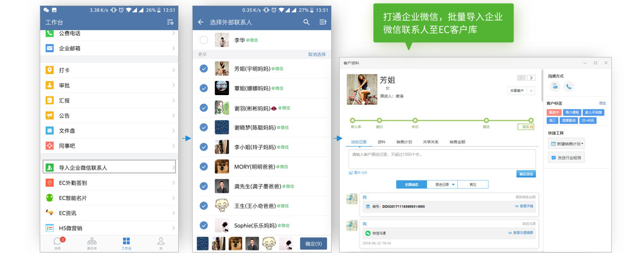Select the 来访 stage on progress line

pos(415,121)
